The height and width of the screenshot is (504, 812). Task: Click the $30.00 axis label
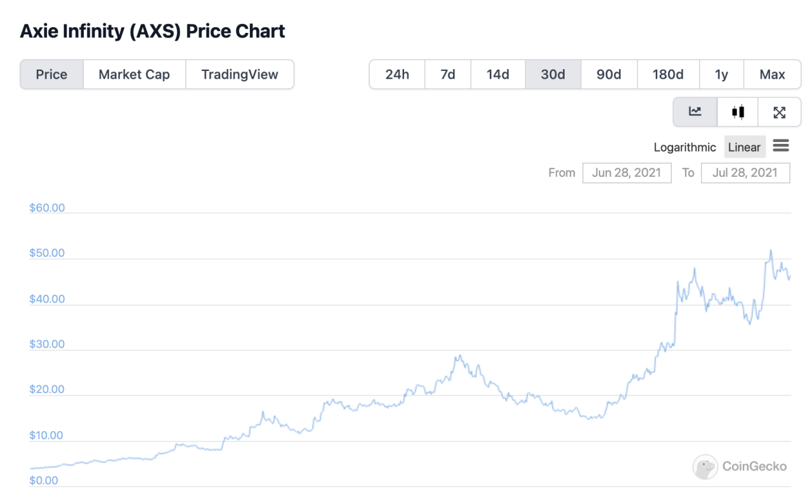47,344
